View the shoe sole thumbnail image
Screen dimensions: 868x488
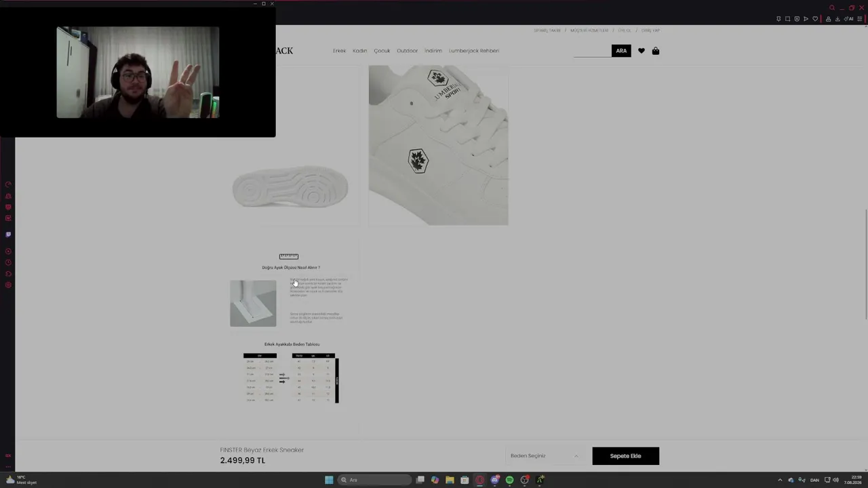click(290, 187)
